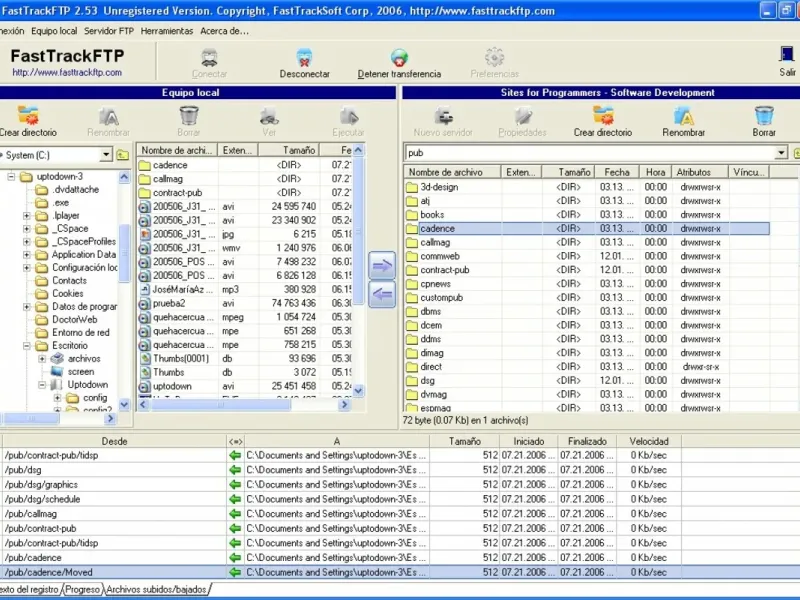The width and height of the screenshot is (800, 600).
Task: Click the prueba2 video file icon
Action: click(x=144, y=304)
